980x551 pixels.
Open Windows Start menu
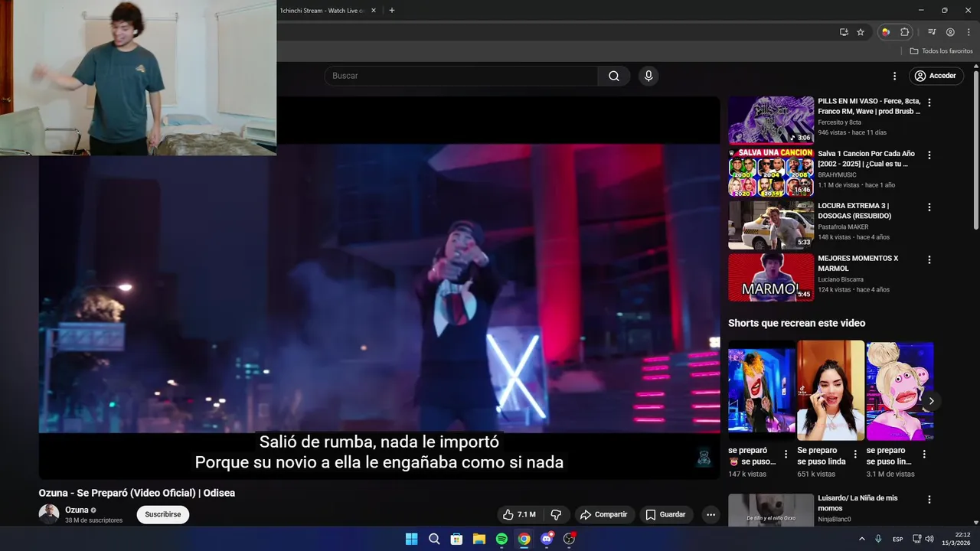[411, 539]
